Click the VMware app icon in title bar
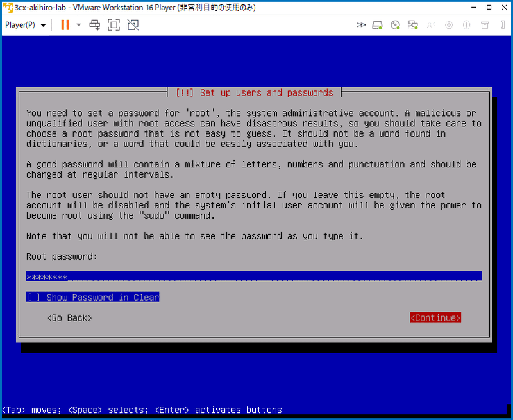Viewport: 513px width, 420px height. coord(8,8)
